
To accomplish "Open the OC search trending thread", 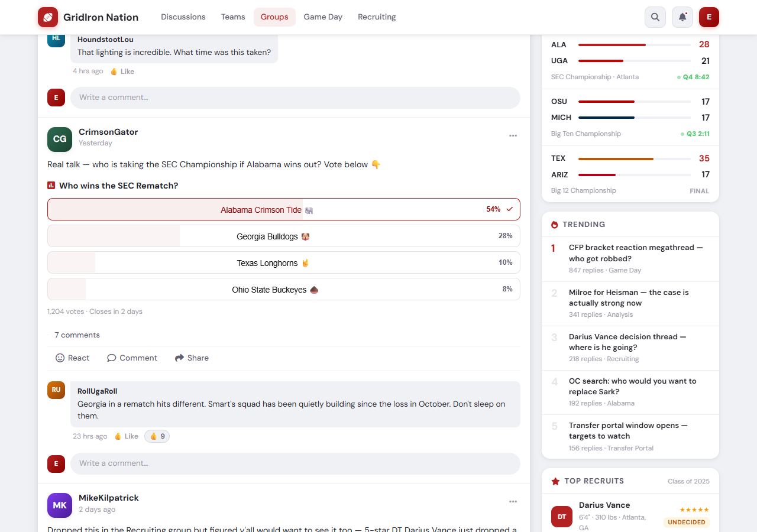I will 632,386.
